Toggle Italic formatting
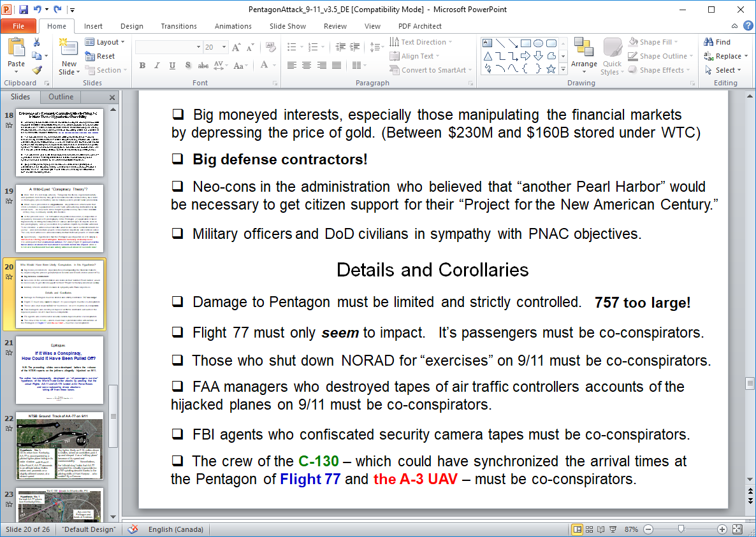This screenshot has height=537, width=756. (x=157, y=66)
